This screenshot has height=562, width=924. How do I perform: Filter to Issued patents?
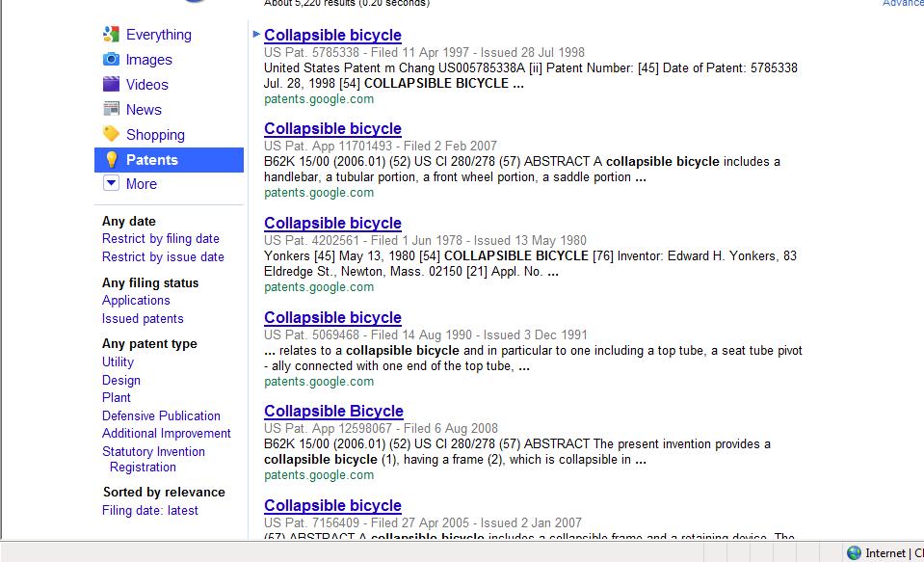point(143,318)
